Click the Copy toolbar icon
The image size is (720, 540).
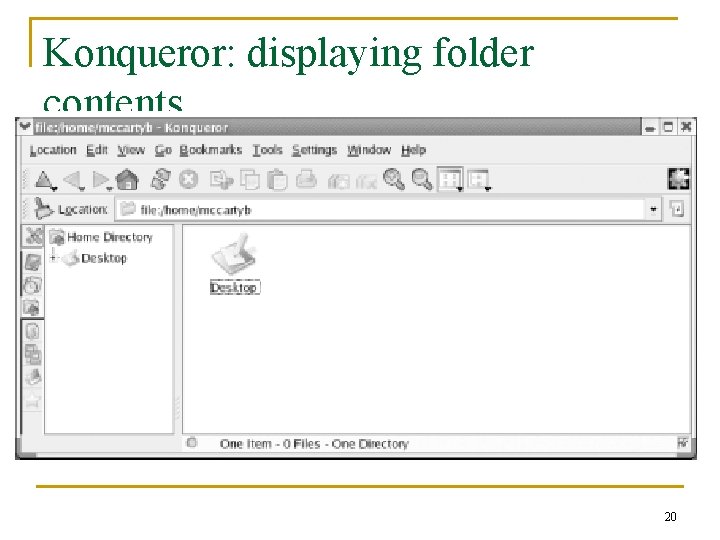click(x=250, y=180)
